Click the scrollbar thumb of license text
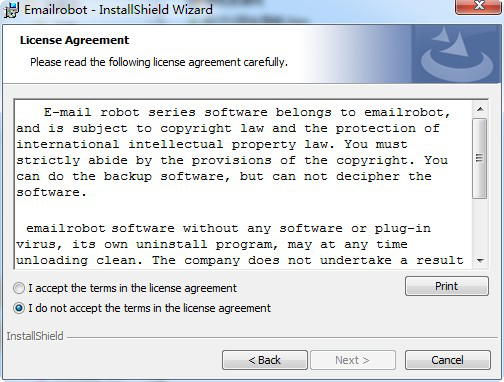The image size is (504, 382). [x=480, y=158]
